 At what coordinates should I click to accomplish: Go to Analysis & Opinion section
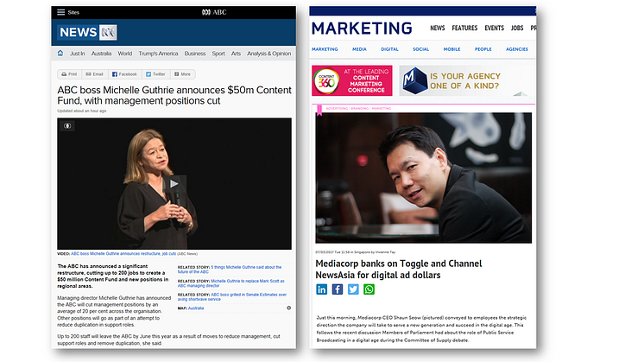[268, 53]
